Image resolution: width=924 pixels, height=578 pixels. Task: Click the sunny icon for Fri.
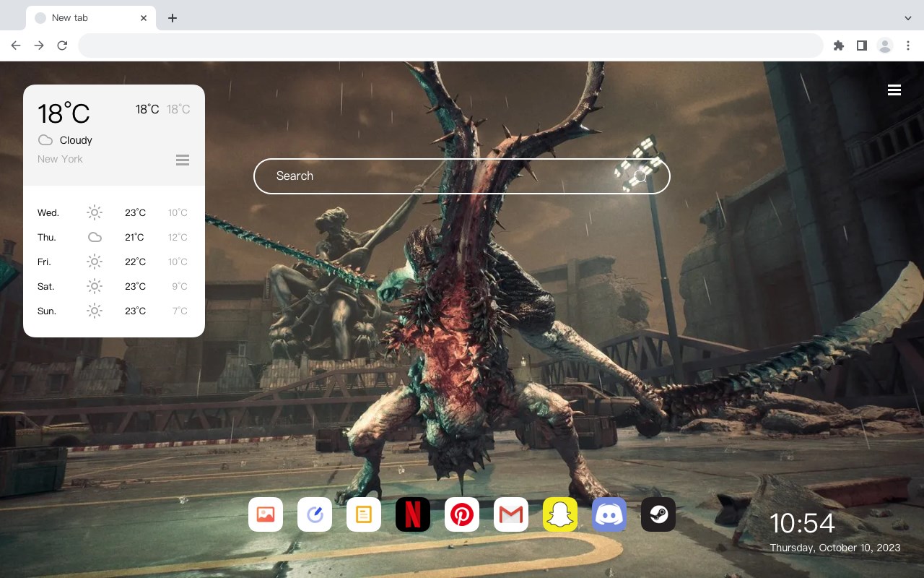tap(95, 262)
